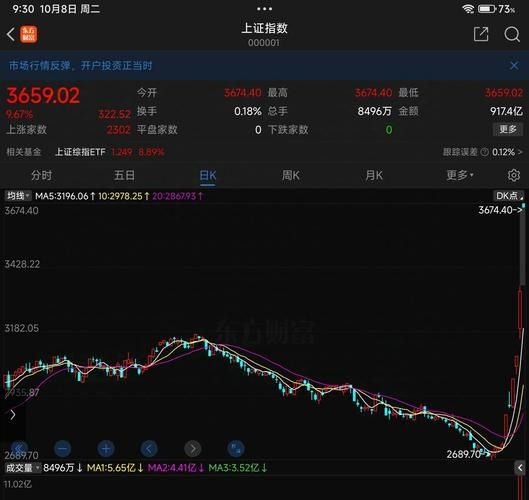Tap the 上涨家数 value 2302
Viewport: 529px width, 500px height.
[x=118, y=130]
